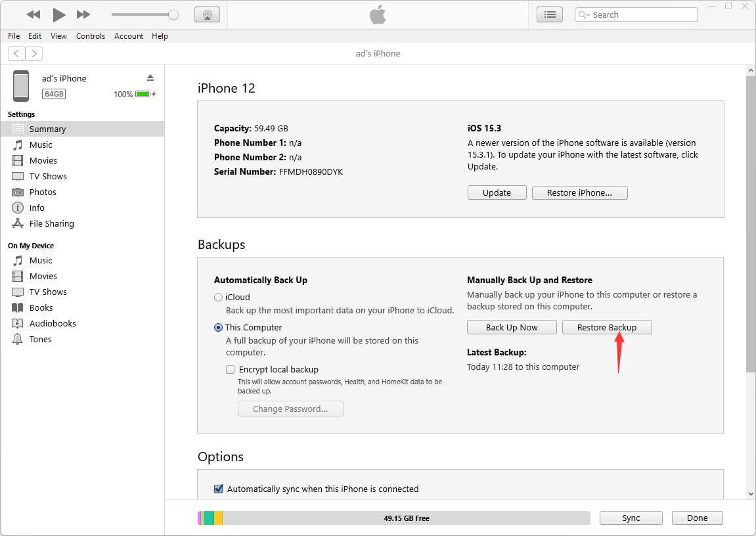Click the green battery indicator

[144, 94]
